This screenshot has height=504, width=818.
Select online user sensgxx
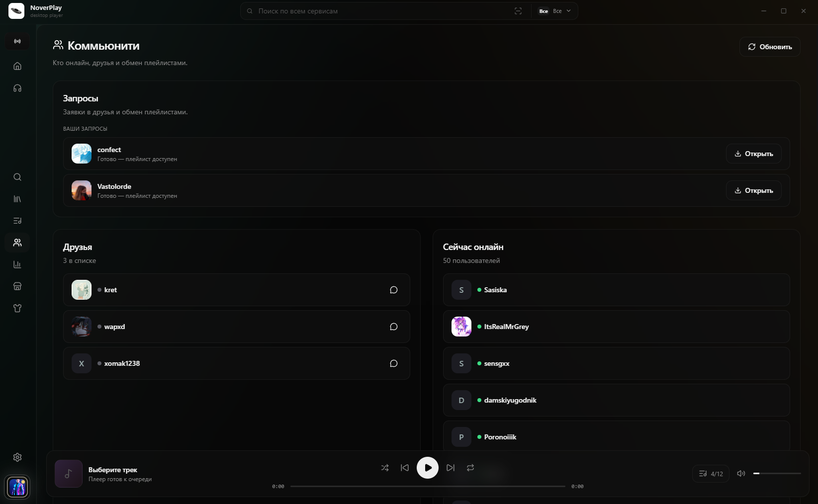pos(617,363)
